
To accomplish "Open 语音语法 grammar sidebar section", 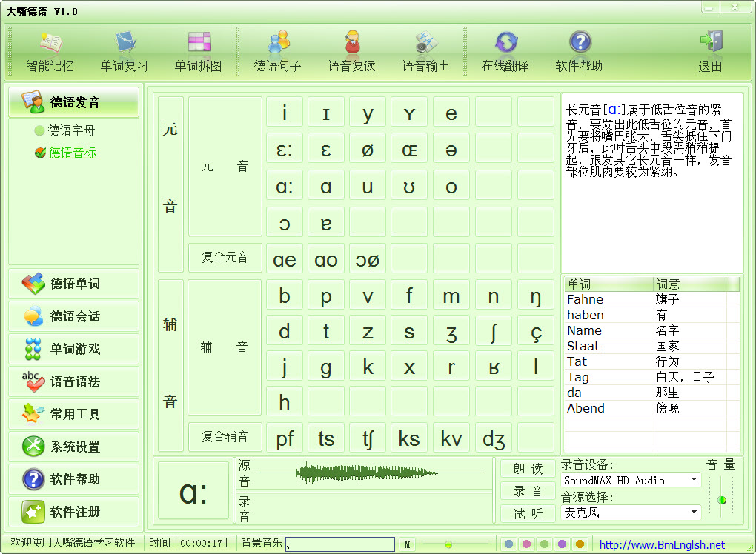I will click(x=74, y=381).
